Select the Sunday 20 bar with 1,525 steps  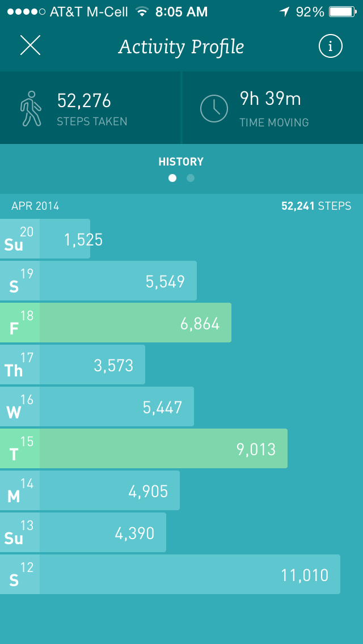[45, 239]
